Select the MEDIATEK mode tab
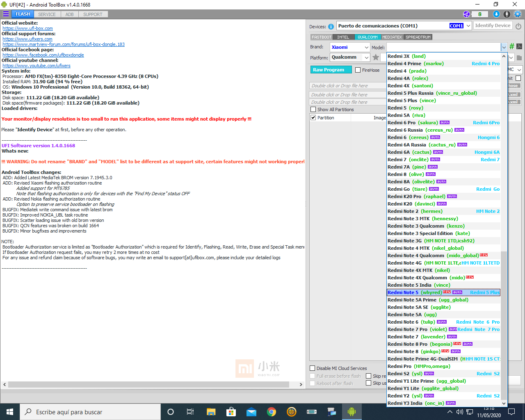The width and height of the screenshot is (525, 420). (x=393, y=37)
